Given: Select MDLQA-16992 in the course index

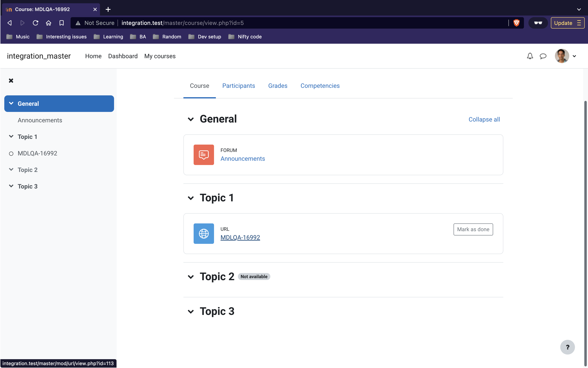Looking at the screenshot, I should click(38, 153).
